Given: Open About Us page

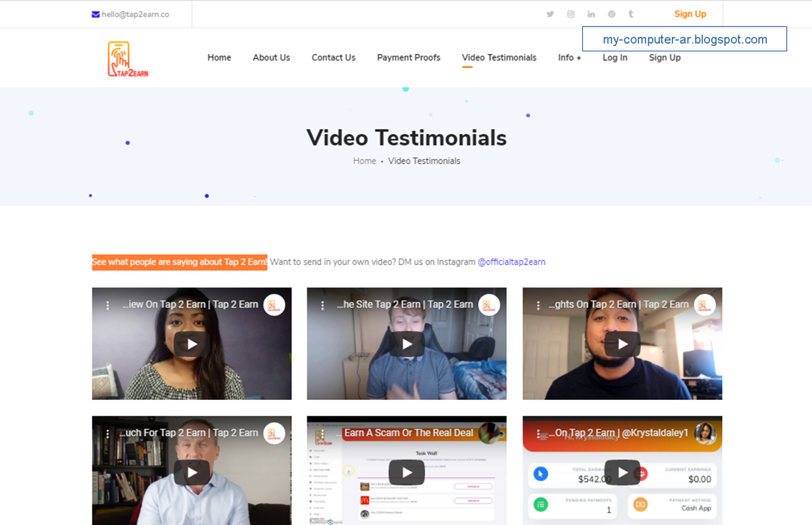Looking at the screenshot, I should 271,58.
